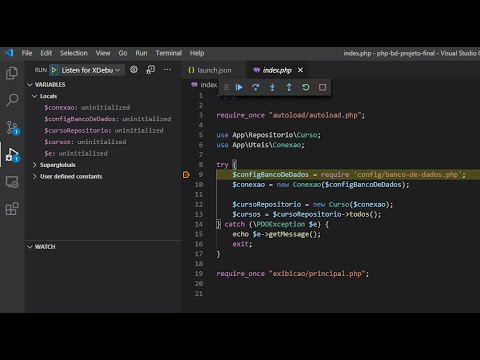Click line number 13 in the gutter

199,214
